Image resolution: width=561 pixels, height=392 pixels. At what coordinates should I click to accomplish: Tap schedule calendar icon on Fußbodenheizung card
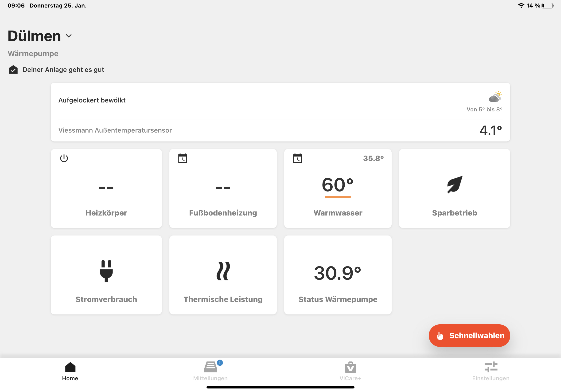coord(183,158)
